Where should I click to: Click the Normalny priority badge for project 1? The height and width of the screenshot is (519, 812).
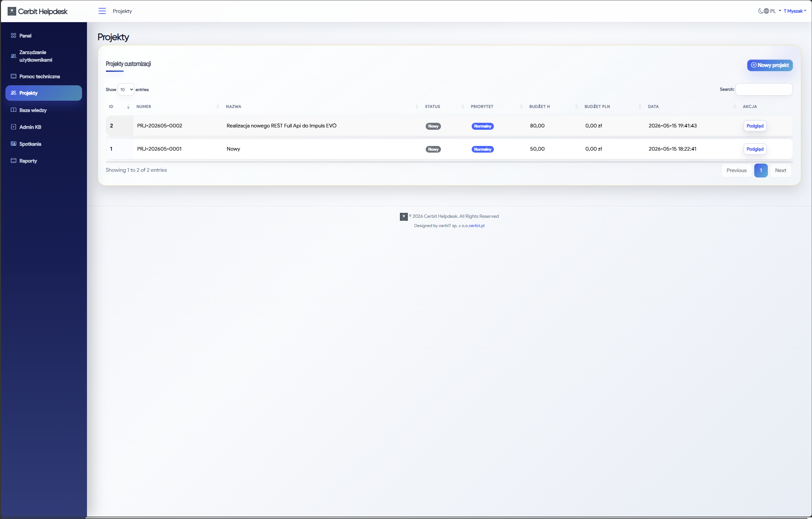[483, 150]
